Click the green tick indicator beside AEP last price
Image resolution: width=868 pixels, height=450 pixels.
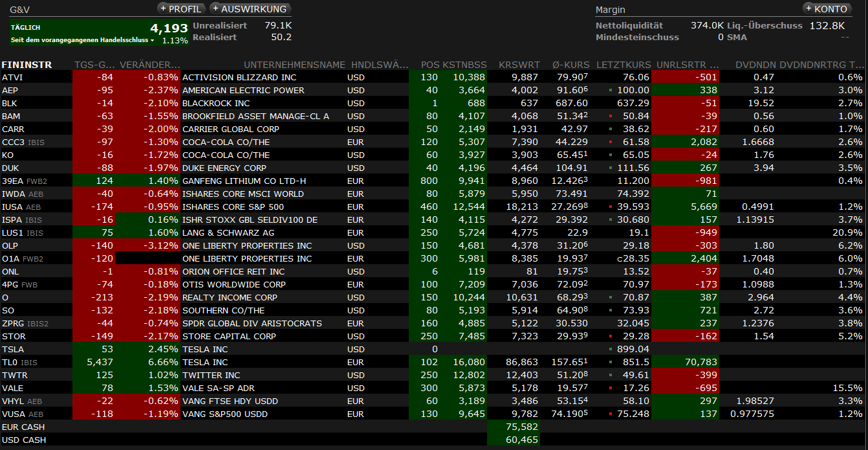click(611, 91)
